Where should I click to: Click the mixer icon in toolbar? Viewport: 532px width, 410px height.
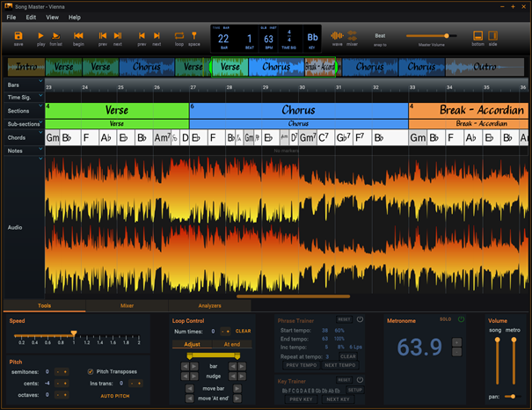click(352, 35)
